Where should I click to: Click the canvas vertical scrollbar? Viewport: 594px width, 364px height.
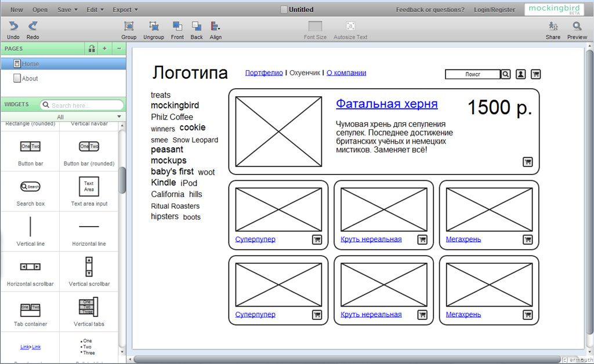pyautogui.click(x=589, y=191)
